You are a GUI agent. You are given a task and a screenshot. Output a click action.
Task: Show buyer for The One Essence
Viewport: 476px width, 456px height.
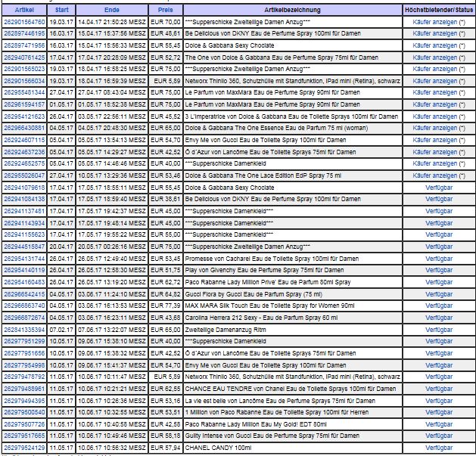pyautogui.click(x=434, y=128)
